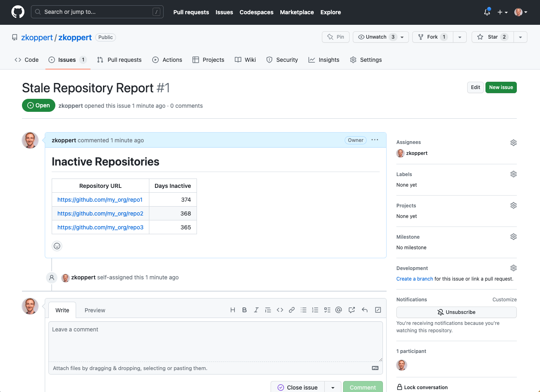The height and width of the screenshot is (392, 540).
Task: Insert a link via the toolbar link icon
Action: [x=292, y=310]
